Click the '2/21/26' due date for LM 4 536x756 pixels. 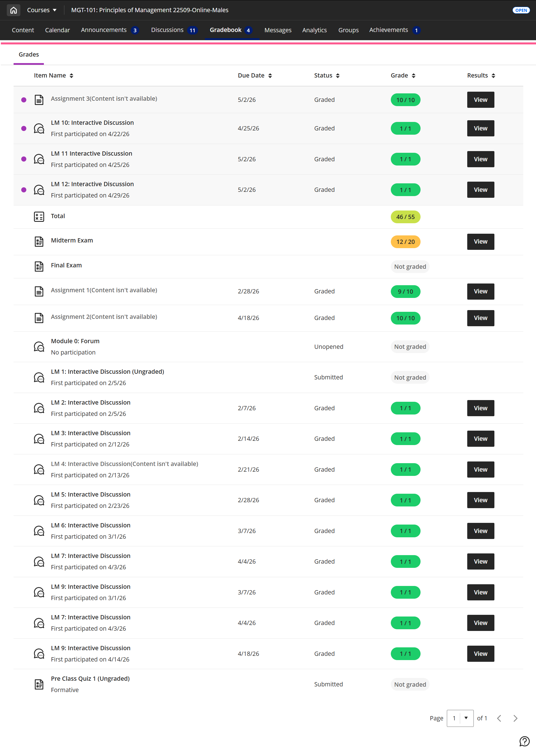248,469
